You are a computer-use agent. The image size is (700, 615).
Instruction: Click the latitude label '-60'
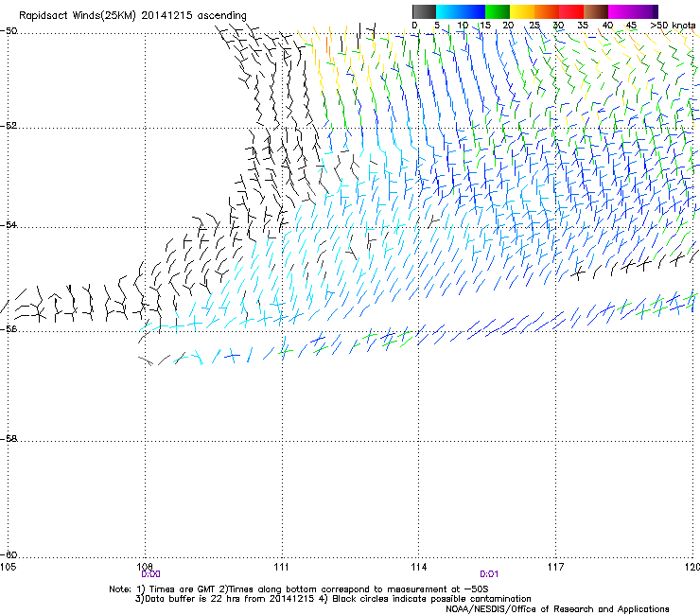pyautogui.click(x=9, y=554)
